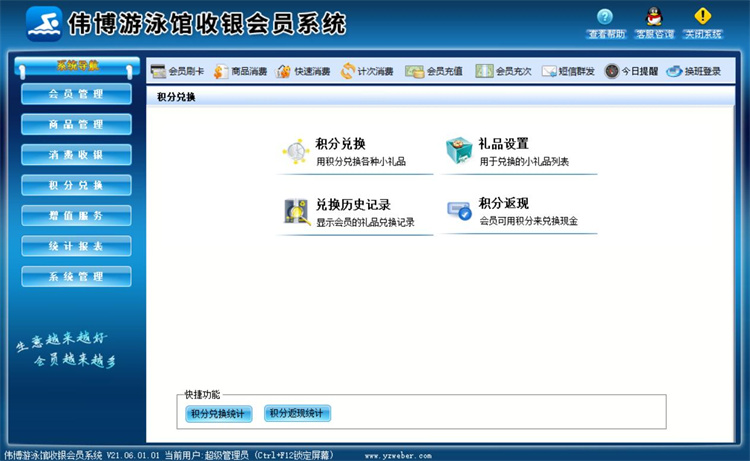Open the 礼品设置 heading link
750x461 pixels.
503,144
